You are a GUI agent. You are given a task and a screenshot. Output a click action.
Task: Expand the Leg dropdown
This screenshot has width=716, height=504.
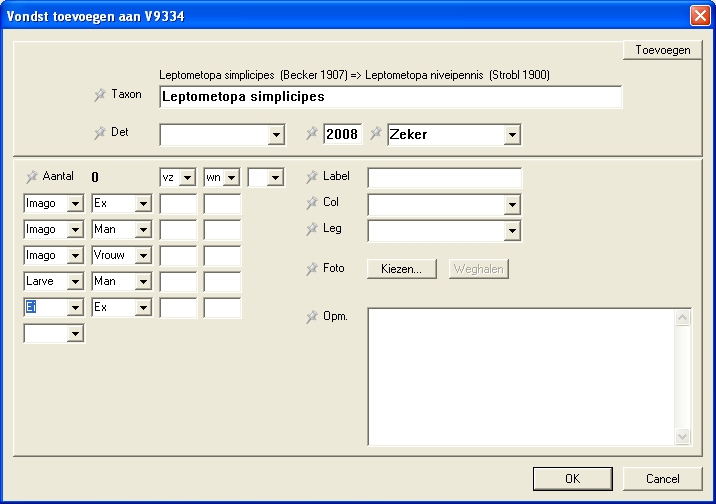(511, 231)
